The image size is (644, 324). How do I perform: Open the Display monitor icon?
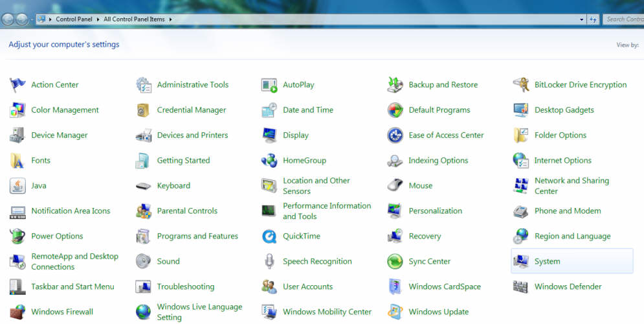coord(269,135)
